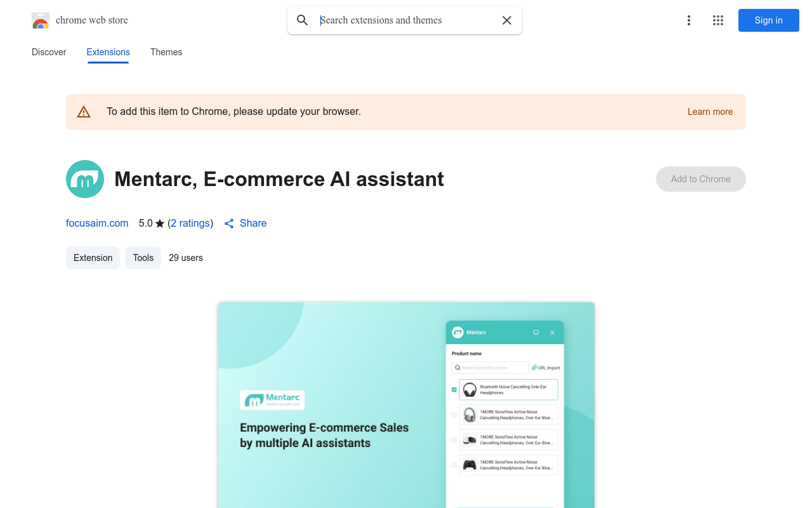Click the Add to Chrome button
This screenshot has height=508, width=812.
(701, 179)
